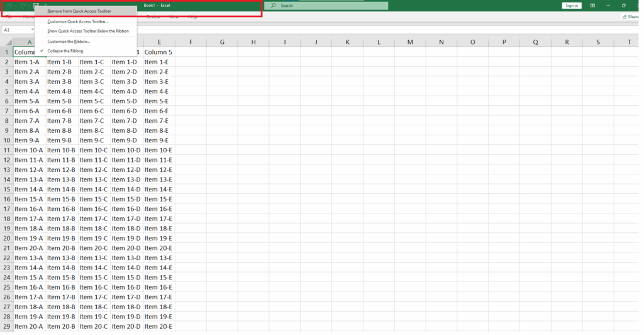Click the cell reading "Column 5"

pos(158,52)
